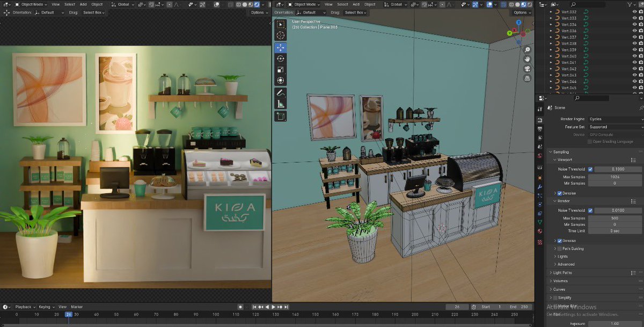Activate the Rotate tool in right viewport
Viewport: 644px width, 327px height.
click(281, 59)
